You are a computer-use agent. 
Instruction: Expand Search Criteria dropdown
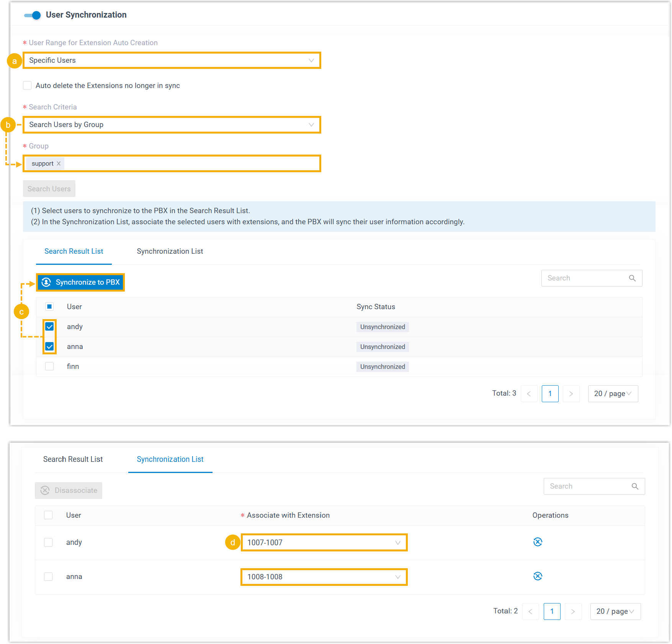tap(172, 125)
